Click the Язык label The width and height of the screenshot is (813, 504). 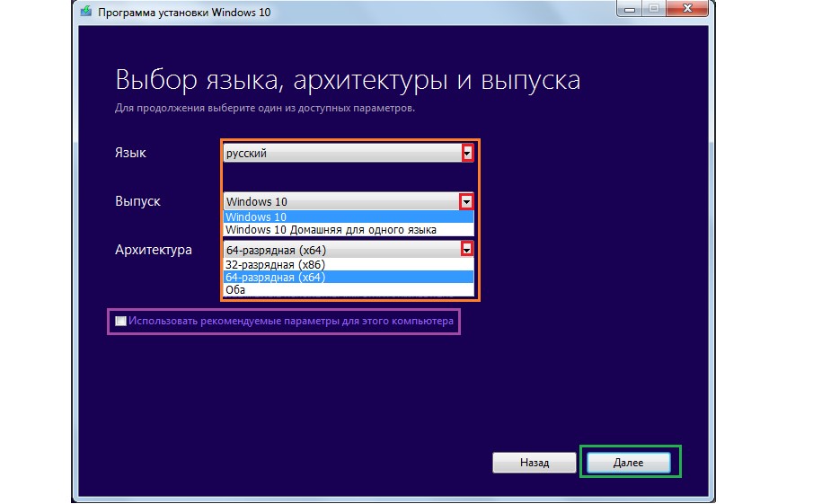tap(130, 153)
